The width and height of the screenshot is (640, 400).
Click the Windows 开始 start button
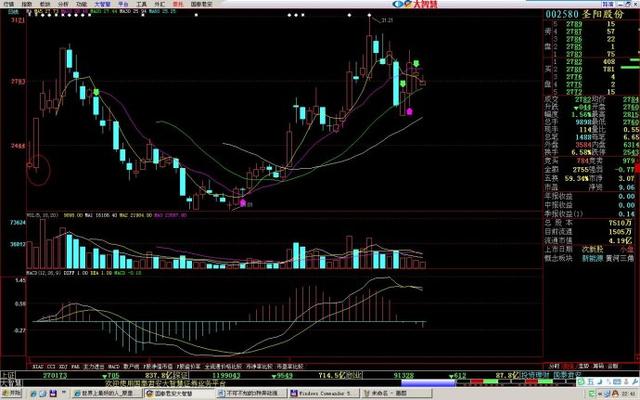pos(11,393)
